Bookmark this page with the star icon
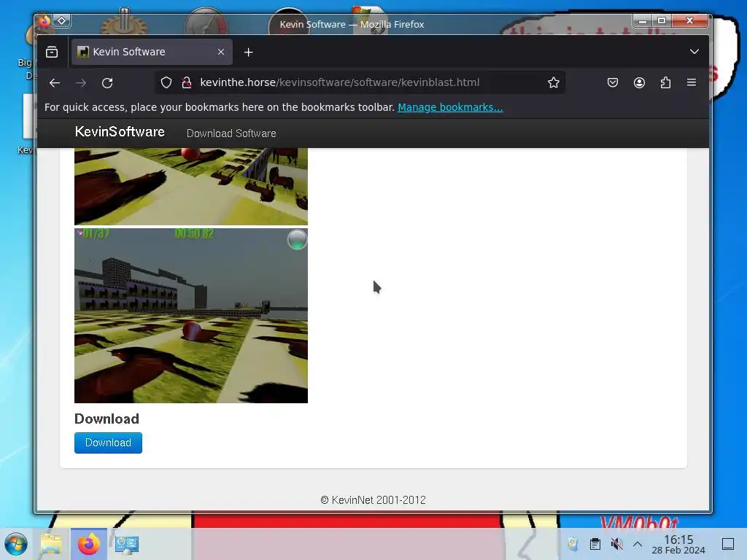 [x=553, y=82]
